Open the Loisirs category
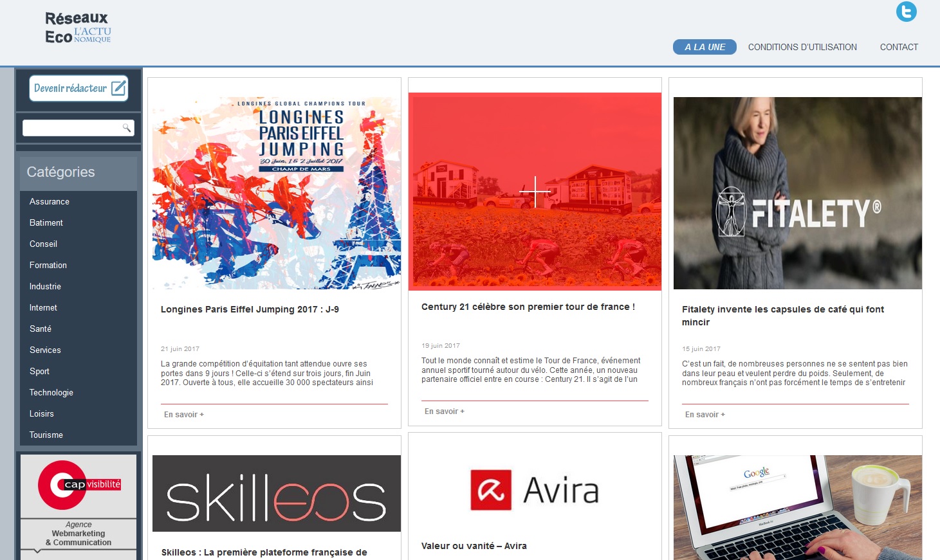940x560 pixels. tap(42, 413)
